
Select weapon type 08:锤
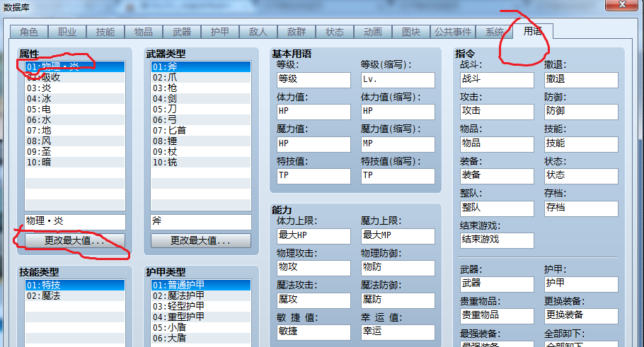coord(201,141)
